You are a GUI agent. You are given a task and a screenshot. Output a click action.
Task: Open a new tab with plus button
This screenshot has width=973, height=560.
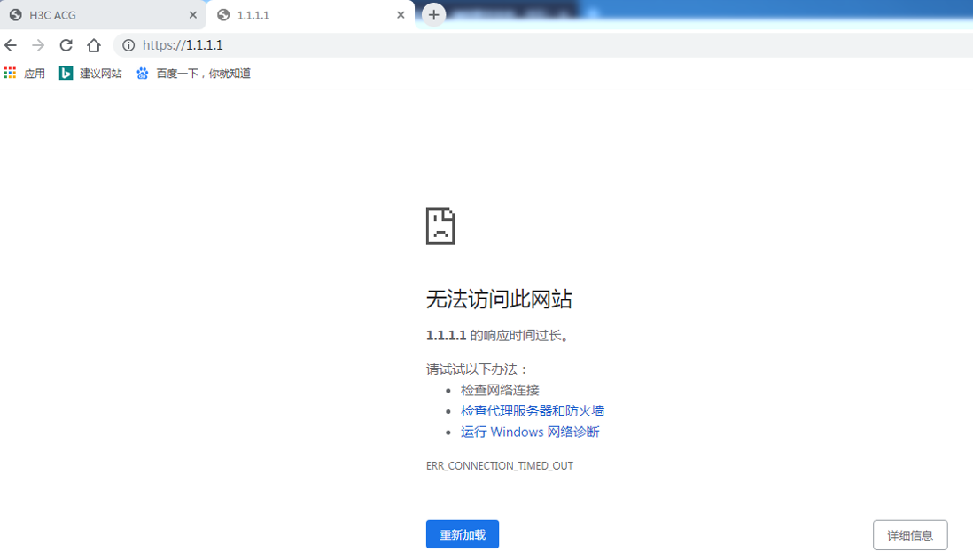pyautogui.click(x=433, y=15)
